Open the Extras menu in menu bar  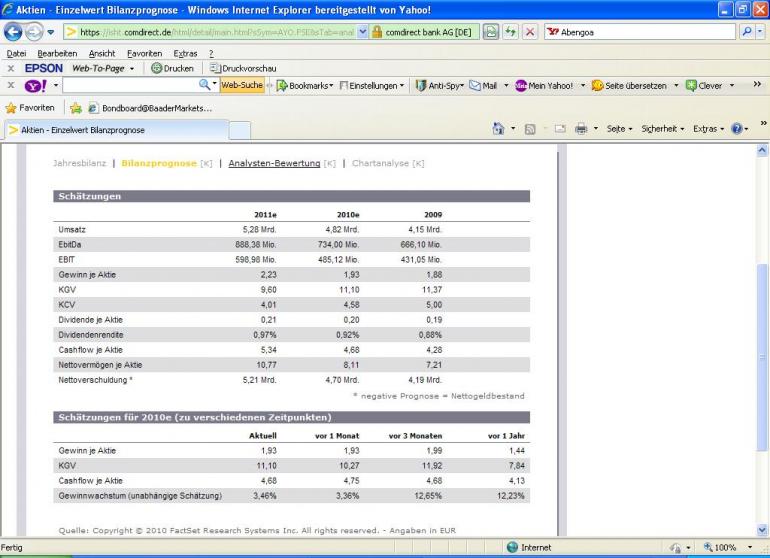pyautogui.click(x=185, y=52)
